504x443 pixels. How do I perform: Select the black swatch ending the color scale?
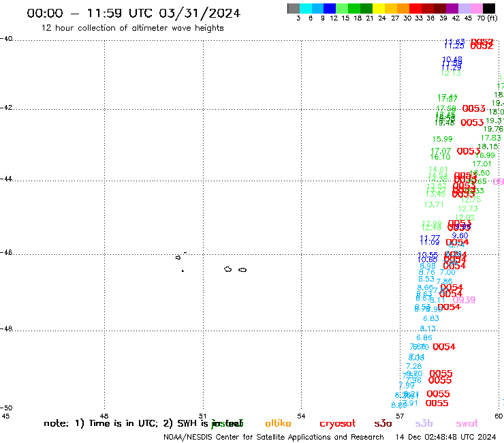coord(489,8)
